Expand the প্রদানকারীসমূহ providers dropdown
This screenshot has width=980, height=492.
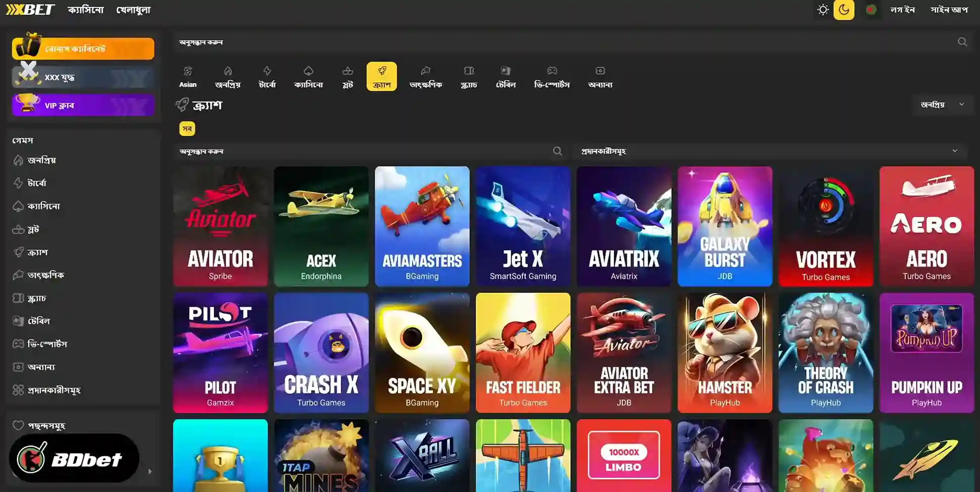tap(769, 151)
